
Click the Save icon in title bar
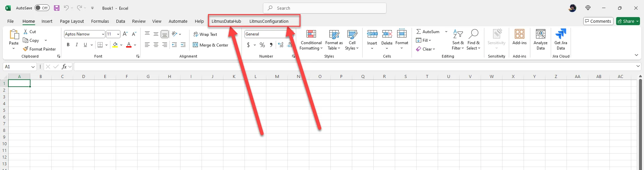[57, 8]
